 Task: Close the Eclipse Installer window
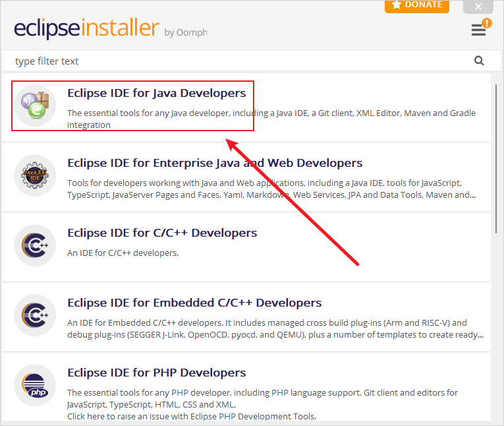(x=478, y=6)
